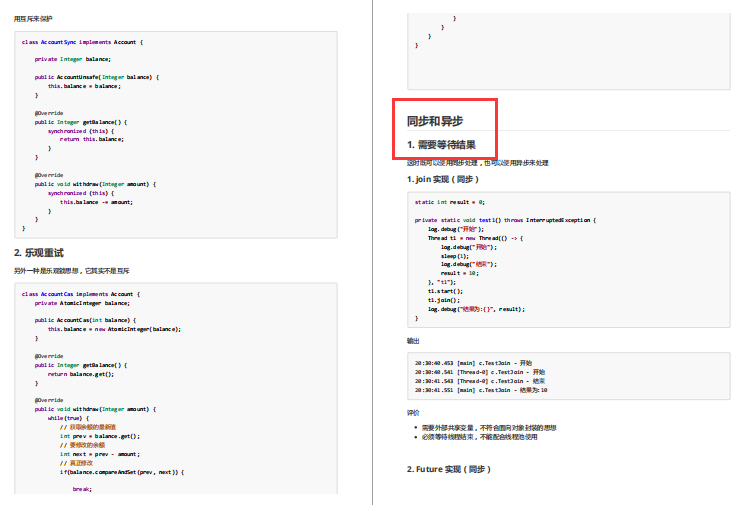Click the heading "2. Future 实现（同步）"
Image resolution: width=749 pixels, height=505 pixels.
point(449,469)
